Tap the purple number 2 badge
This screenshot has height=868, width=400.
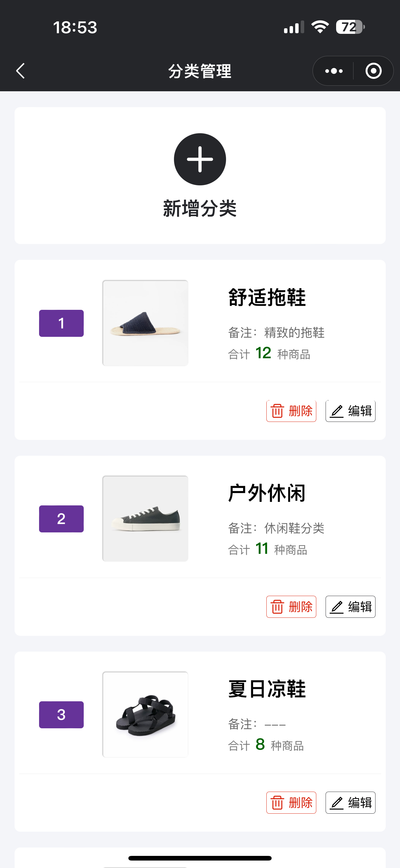[61, 519]
